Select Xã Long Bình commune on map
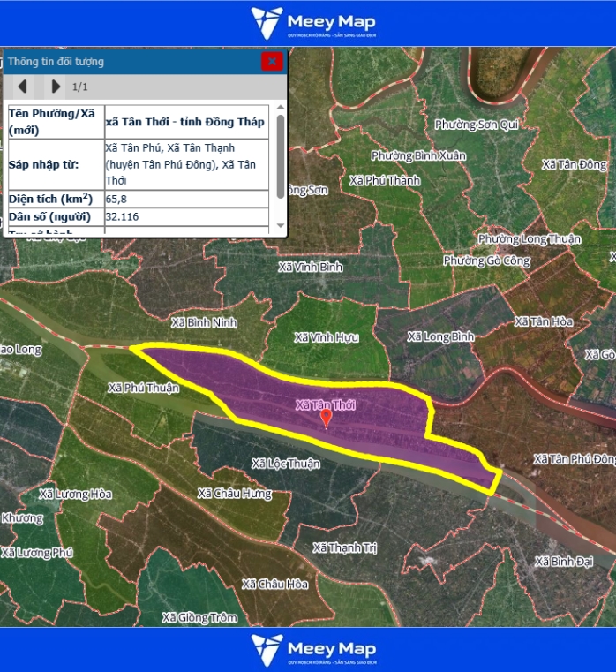 [x=439, y=336]
